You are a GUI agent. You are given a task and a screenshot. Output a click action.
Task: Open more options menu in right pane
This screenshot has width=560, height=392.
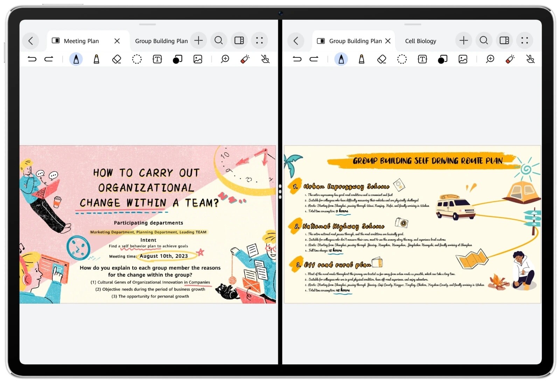coord(524,41)
